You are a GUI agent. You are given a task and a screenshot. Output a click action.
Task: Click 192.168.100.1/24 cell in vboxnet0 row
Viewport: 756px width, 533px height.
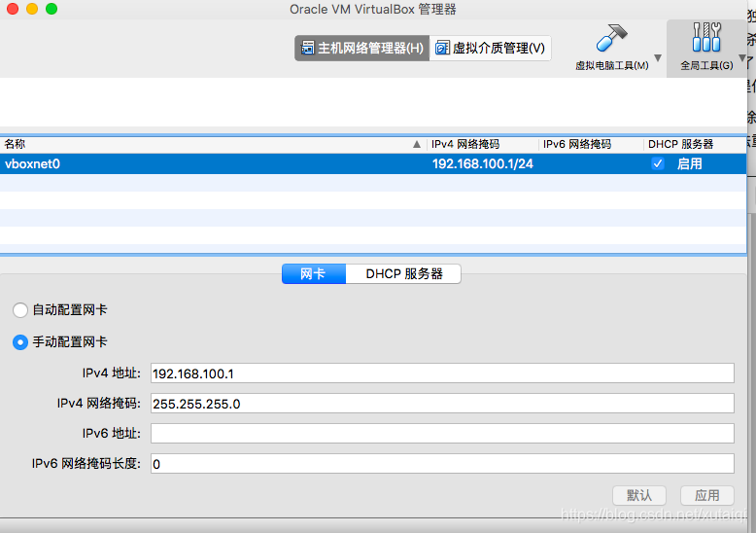point(483,163)
